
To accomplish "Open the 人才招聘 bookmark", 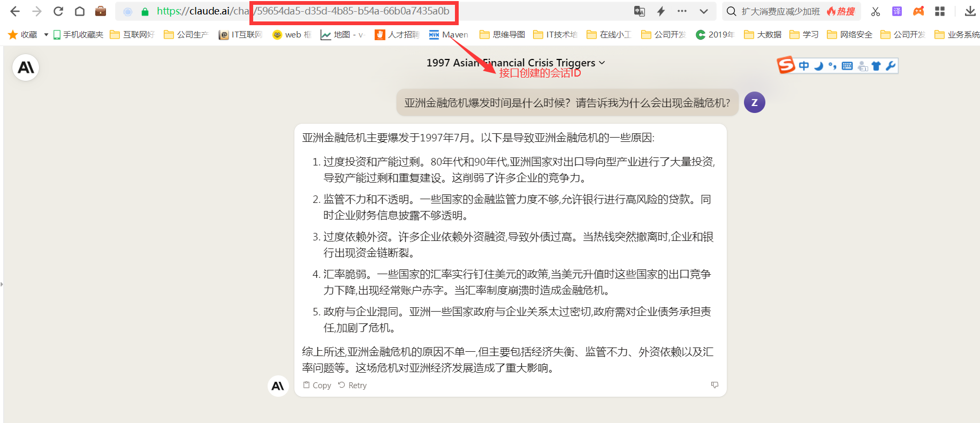I will [x=397, y=35].
